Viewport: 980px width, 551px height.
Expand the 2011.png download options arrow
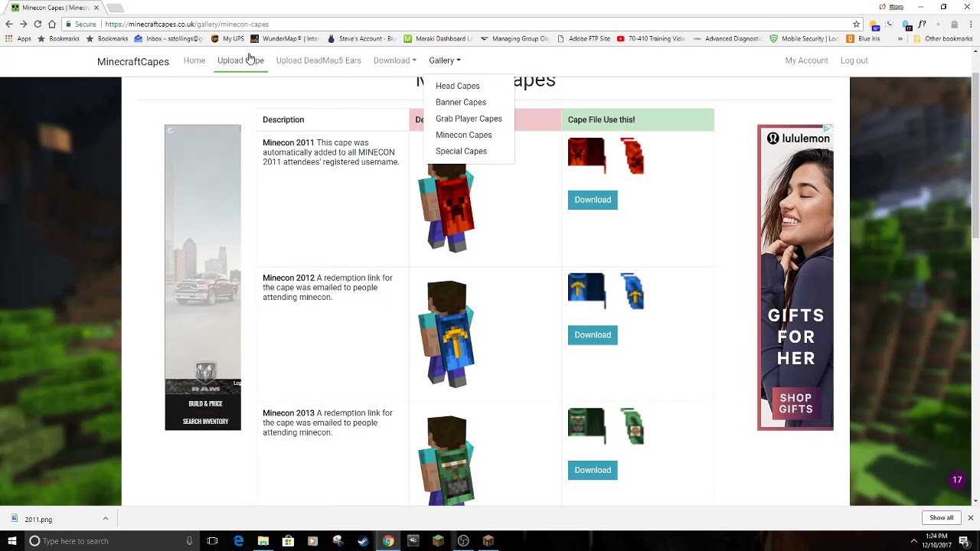point(106,519)
